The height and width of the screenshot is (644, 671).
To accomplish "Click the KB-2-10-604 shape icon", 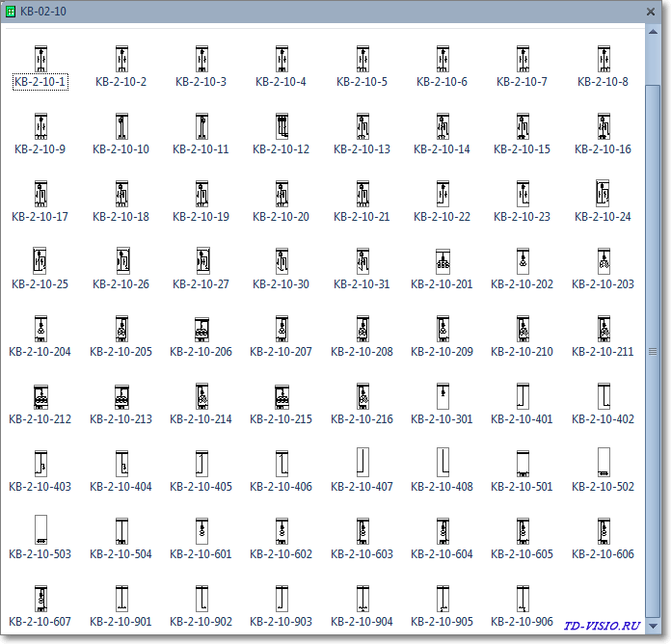I will (443, 530).
